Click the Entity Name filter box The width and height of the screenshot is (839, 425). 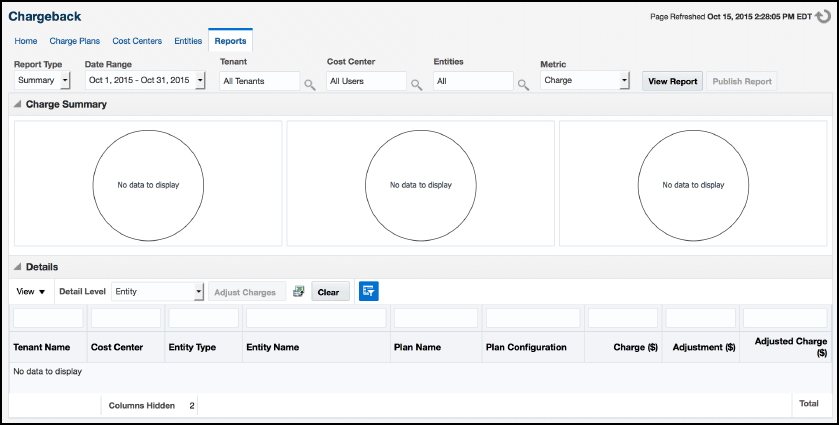(316, 318)
